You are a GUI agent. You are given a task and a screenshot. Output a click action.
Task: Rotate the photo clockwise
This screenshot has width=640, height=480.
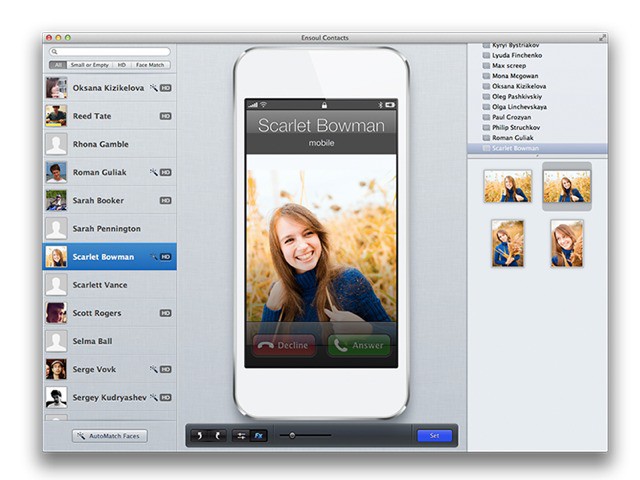pyautogui.click(x=218, y=436)
